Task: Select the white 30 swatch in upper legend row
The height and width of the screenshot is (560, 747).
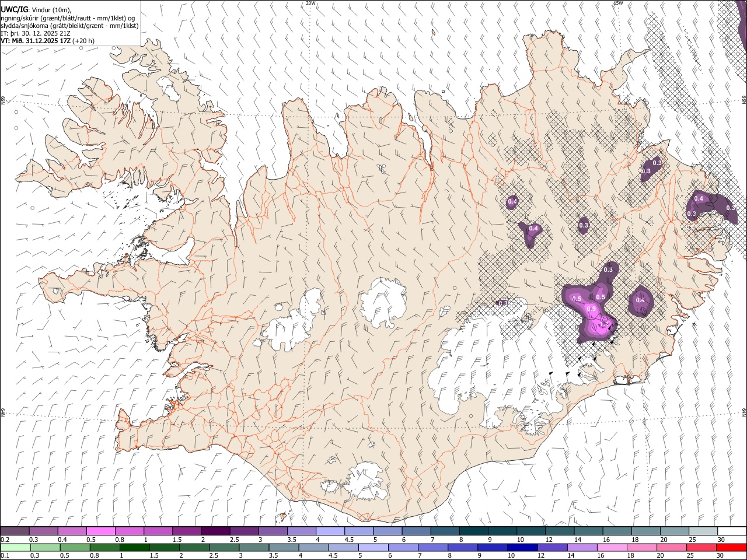Action: tap(731, 531)
